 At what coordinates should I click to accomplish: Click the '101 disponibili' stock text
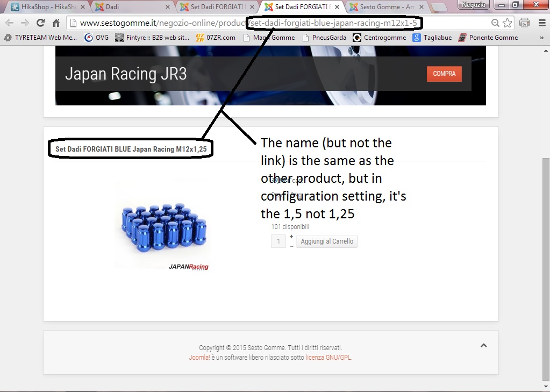pyautogui.click(x=290, y=227)
